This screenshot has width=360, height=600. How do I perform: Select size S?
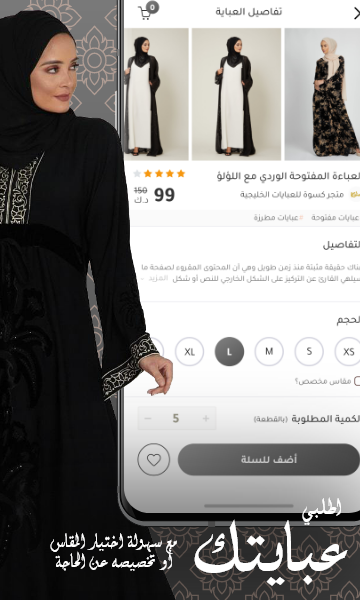(309, 352)
